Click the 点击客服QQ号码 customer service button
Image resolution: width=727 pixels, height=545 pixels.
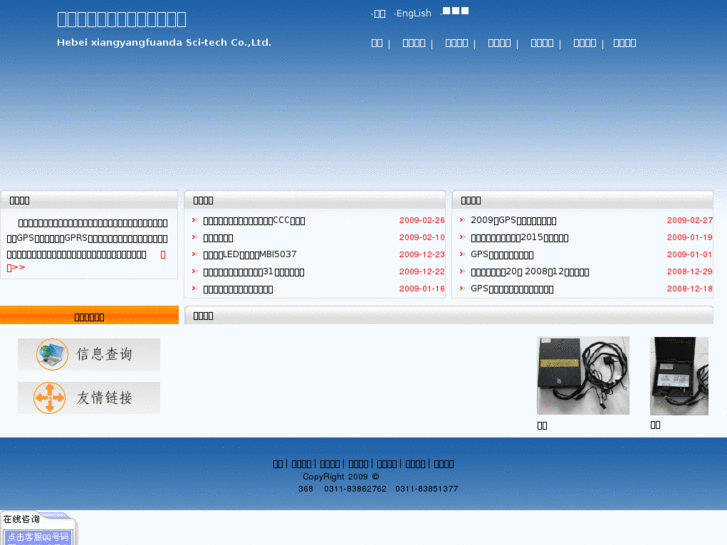(38, 537)
